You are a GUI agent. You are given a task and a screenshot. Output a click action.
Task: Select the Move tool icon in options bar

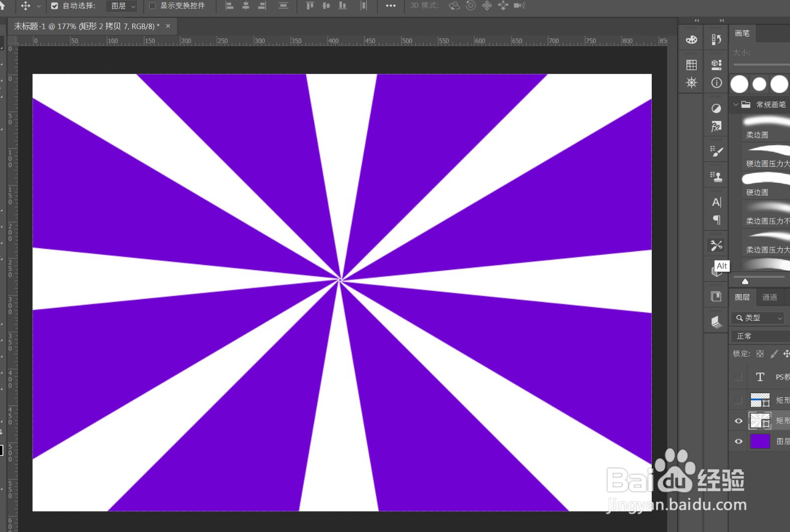26,6
